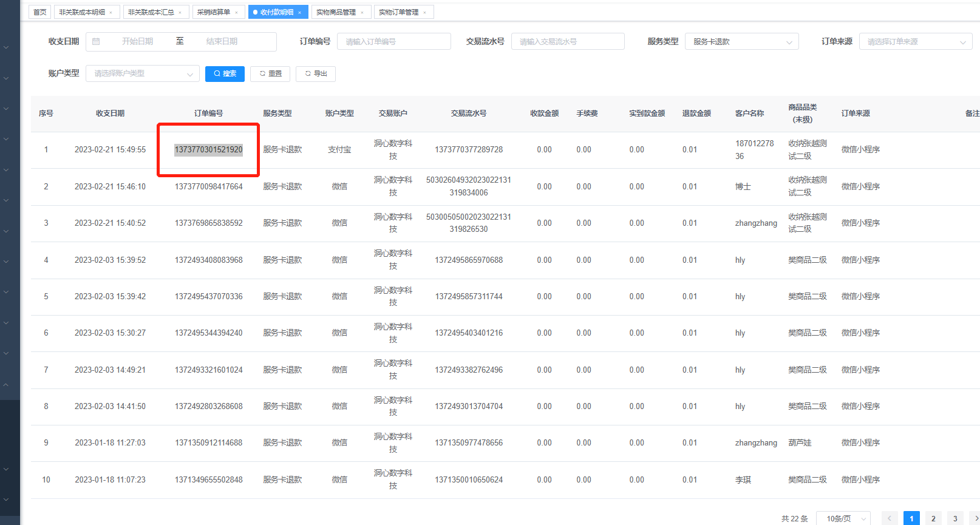This screenshot has height=525, width=980.
Task: Open the 10条/页 page size dropdown
Action: coord(843,518)
